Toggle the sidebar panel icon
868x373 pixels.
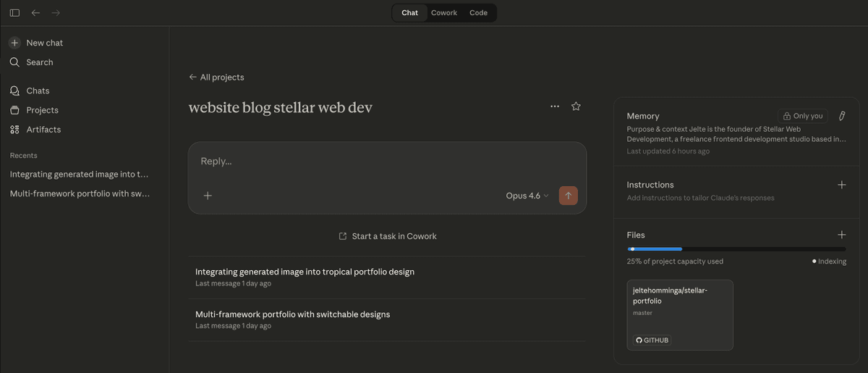tap(14, 13)
